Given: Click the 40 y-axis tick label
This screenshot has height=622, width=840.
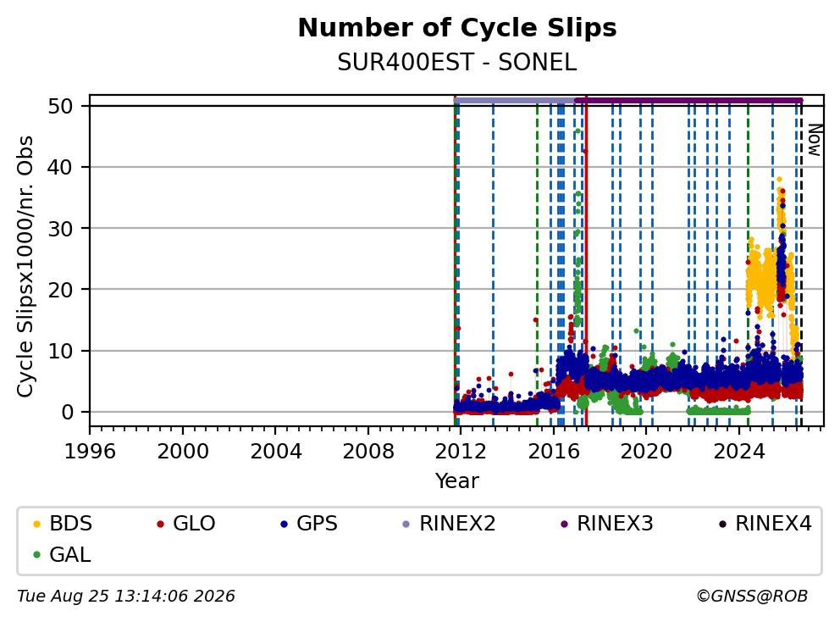Looking at the screenshot, I should (60, 167).
